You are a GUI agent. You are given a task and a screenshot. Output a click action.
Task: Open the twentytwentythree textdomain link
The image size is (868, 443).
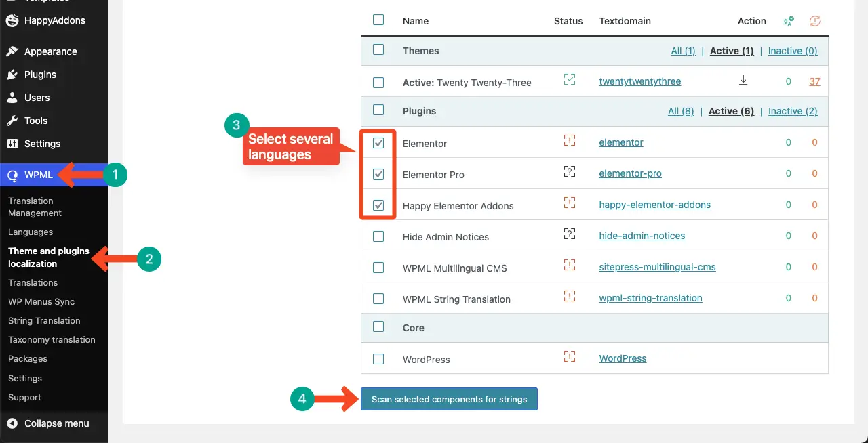pos(640,81)
